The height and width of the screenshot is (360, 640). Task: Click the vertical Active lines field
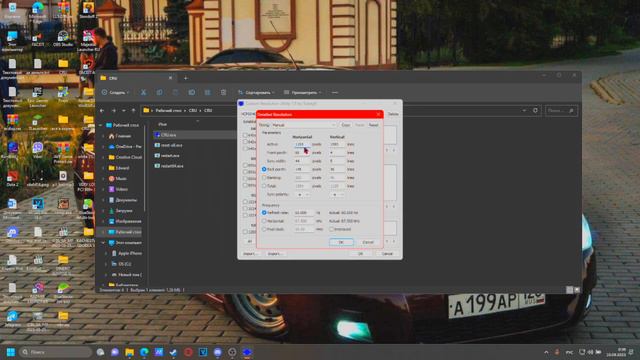pos(337,144)
